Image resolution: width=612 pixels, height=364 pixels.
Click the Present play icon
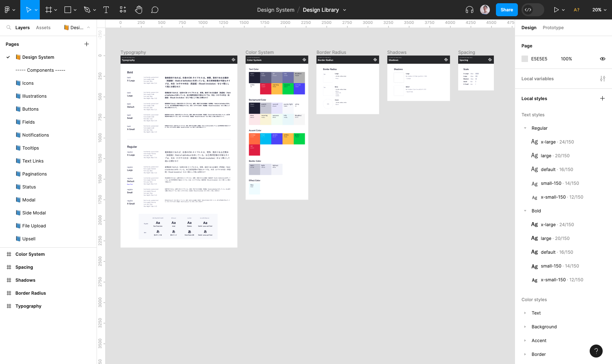(x=556, y=10)
